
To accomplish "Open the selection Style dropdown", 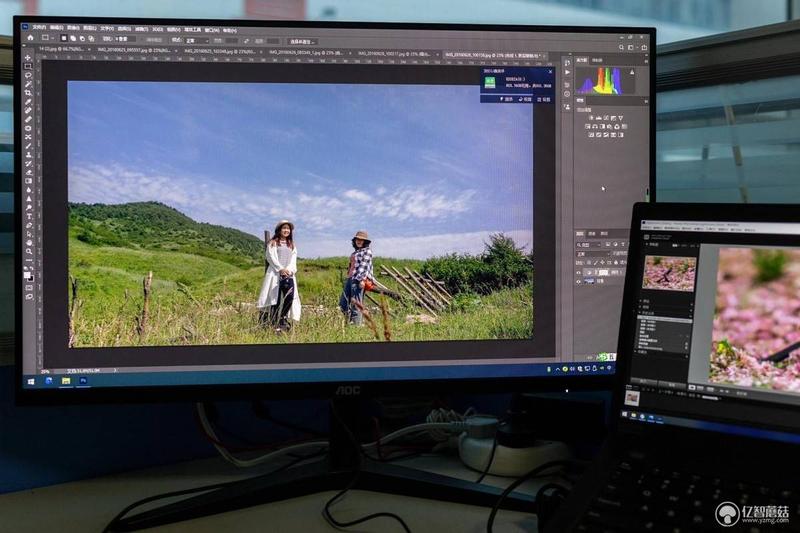I will click(197, 40).
